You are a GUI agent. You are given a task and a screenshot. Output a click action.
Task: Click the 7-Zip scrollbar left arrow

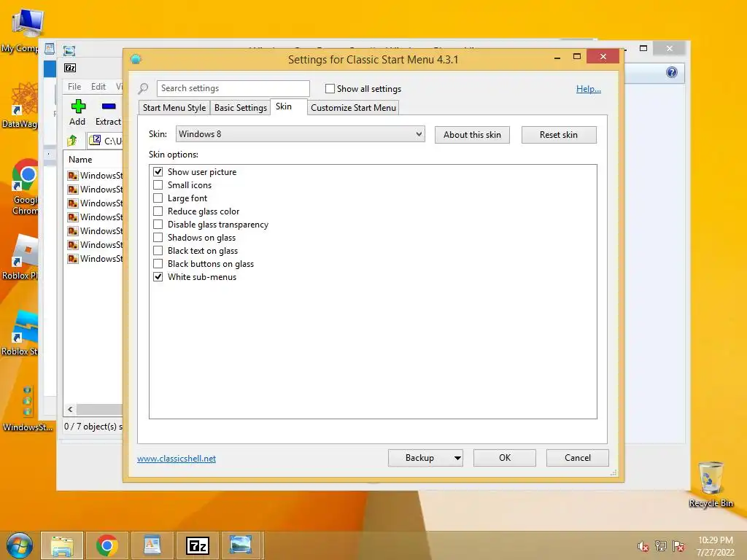pos(70,409)
